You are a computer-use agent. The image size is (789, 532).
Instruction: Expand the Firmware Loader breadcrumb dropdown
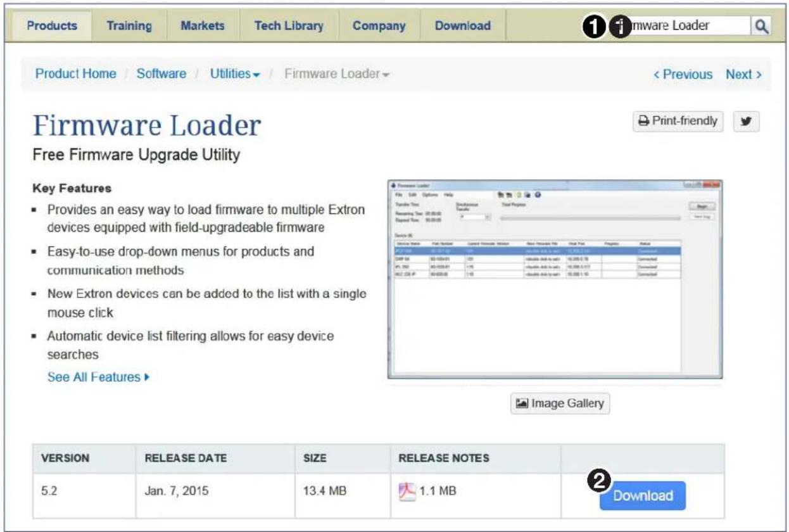click(337, 74)
